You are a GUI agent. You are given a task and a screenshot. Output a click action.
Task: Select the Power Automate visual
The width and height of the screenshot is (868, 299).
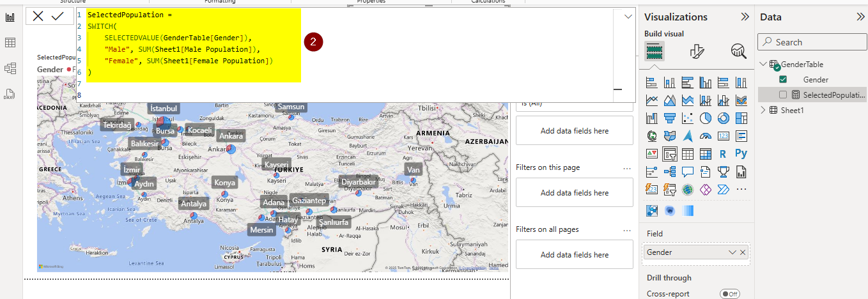[x=724, y=190]
